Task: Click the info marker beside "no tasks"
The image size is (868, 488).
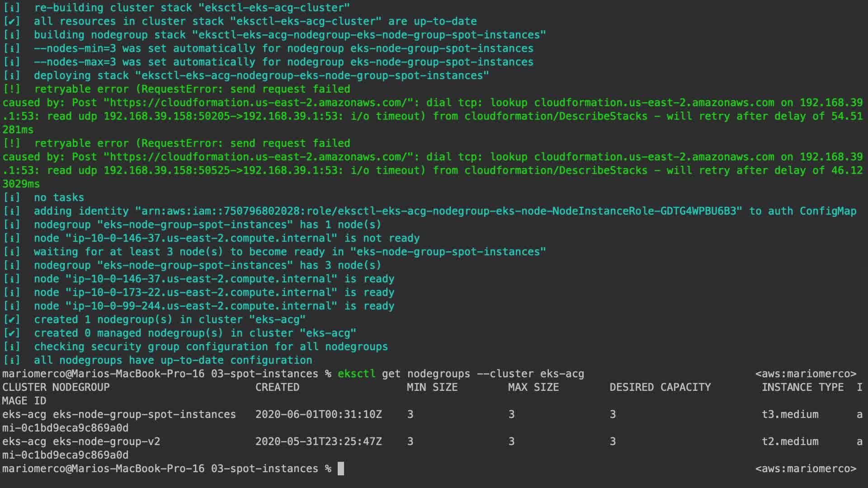Action: point(12,197)
